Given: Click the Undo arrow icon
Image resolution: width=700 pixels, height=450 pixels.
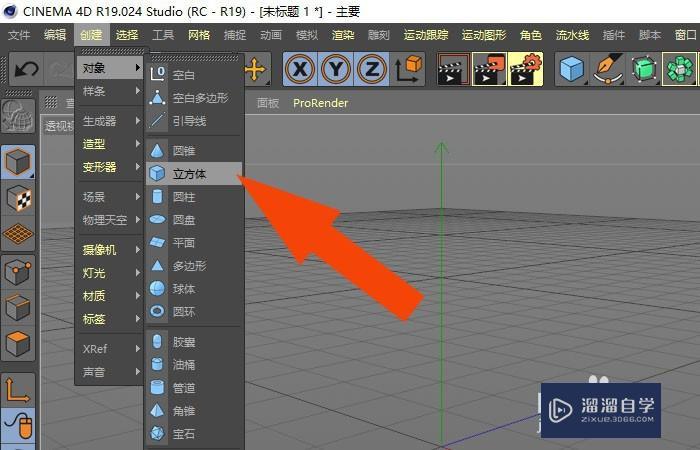Looking at the screenshot, I should pyautogui.click(x=26, y=69).
